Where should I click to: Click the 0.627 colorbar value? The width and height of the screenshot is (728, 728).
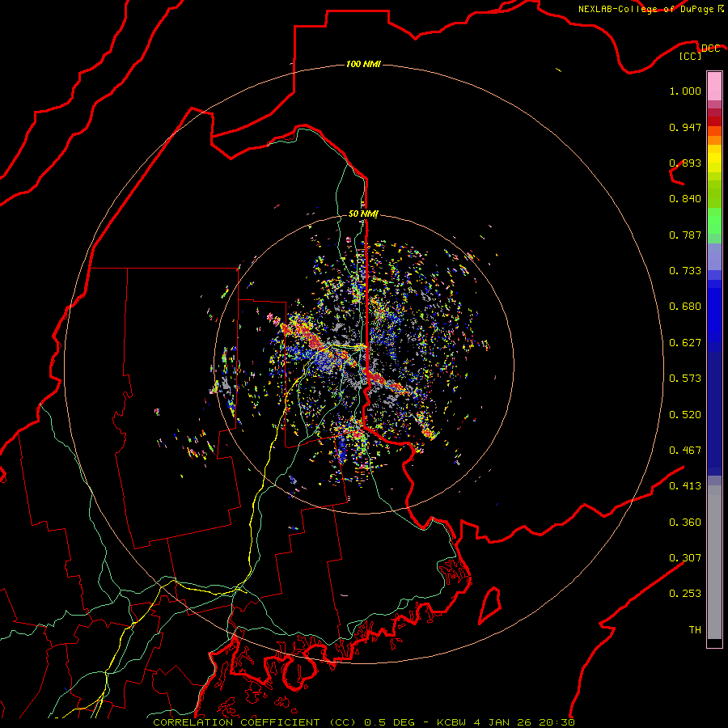click(685, 343)
